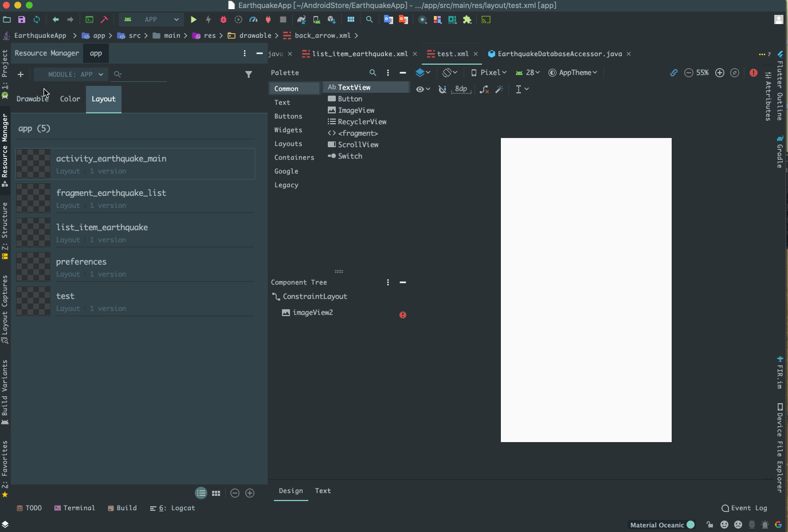Screen dimensions: 788x532
Task: Toggle Autoconnect in the constraint toolbar
Action: 442,89
